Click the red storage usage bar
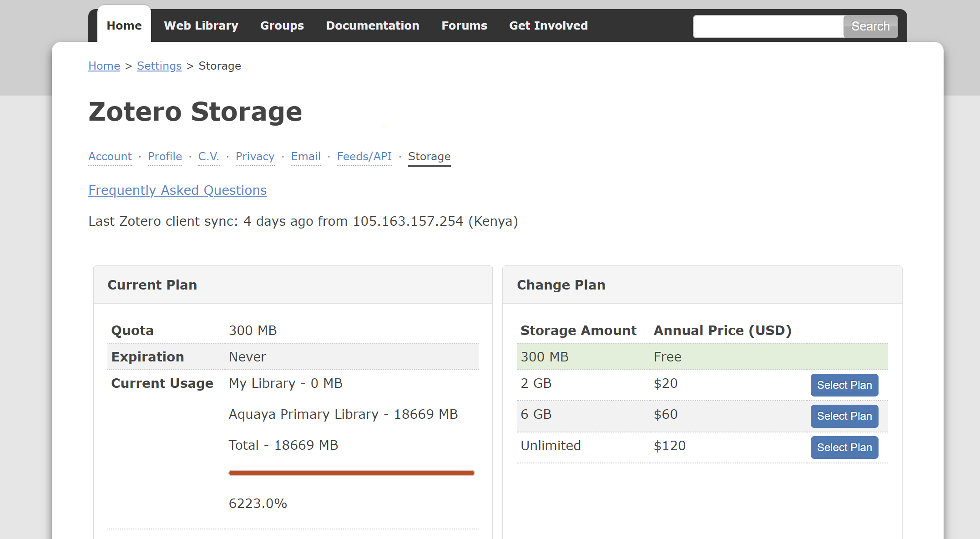Screen dimensions: 980x539 tap(351, 473)
